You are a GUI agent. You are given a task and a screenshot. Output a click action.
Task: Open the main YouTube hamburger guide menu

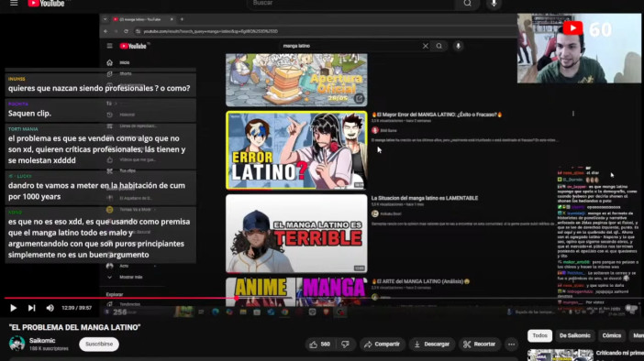pos(14,4)
